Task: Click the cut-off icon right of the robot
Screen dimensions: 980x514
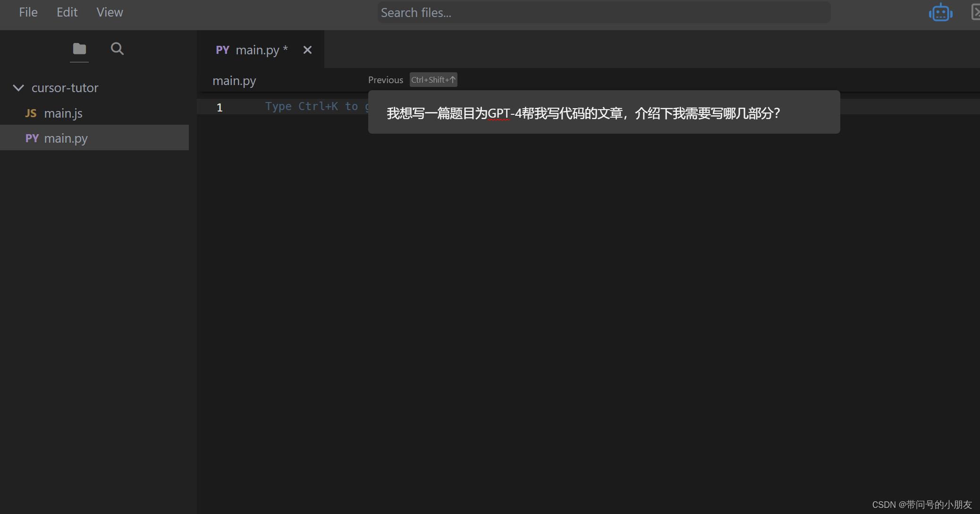Action: point(975,12)
